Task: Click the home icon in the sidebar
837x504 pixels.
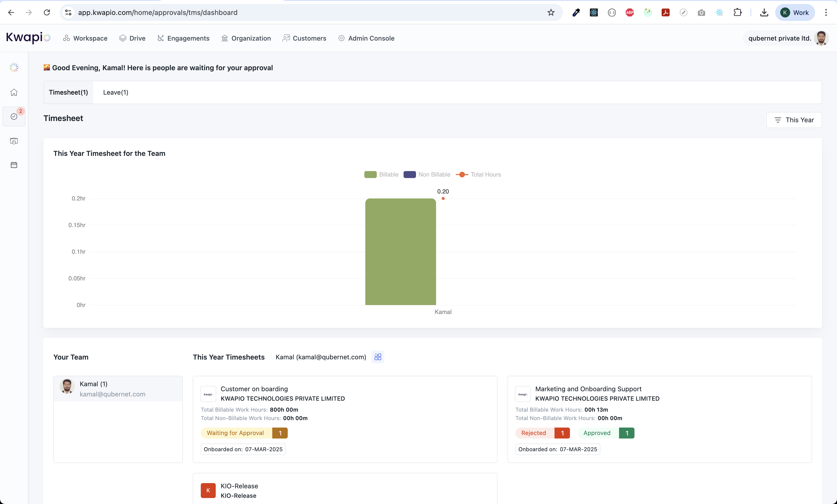Action: pos(14,92)
